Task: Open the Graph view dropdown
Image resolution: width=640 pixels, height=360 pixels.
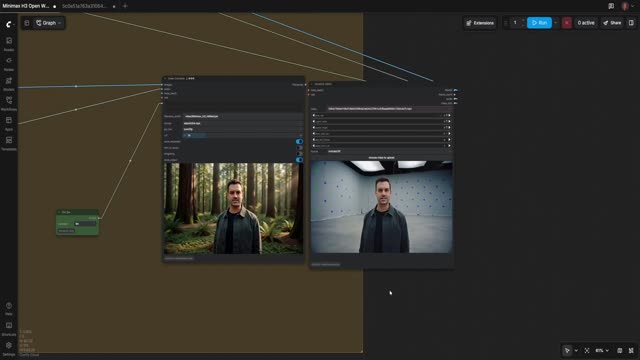Action: (x=49, y=23)
